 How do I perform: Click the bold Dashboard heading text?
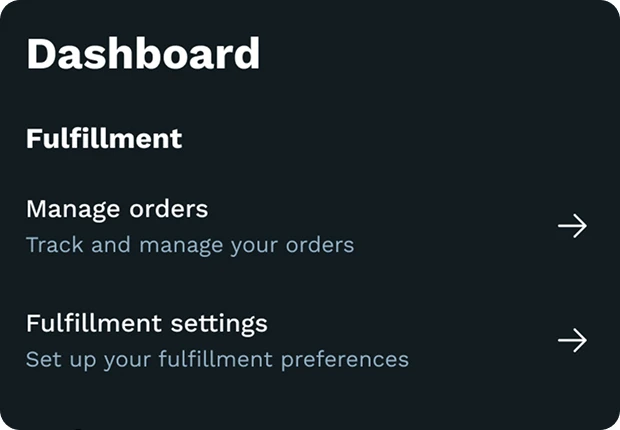pyautogui.click(x=143, y=54)
